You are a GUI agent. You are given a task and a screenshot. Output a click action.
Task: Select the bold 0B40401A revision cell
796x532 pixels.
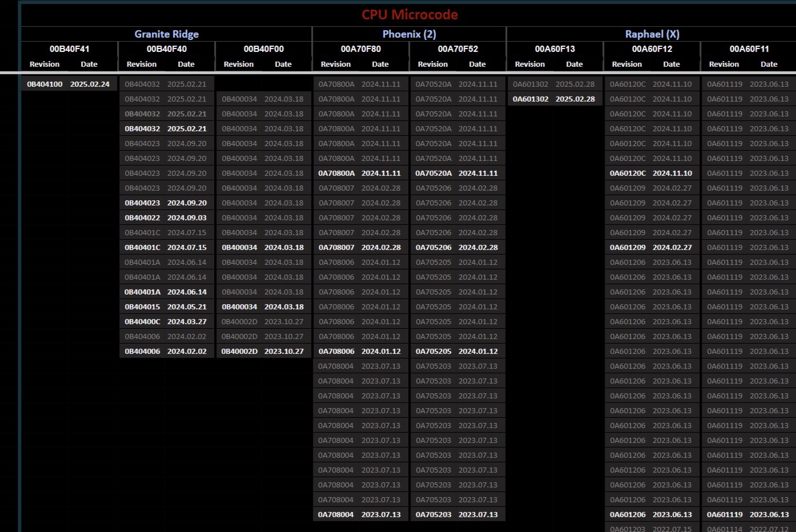click(x=142, y=292)
